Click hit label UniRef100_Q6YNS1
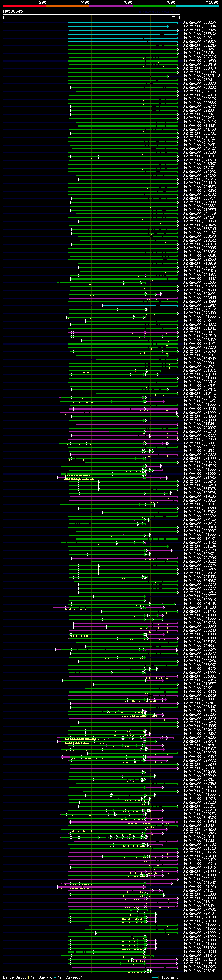Viewport: 222px width, 980px height. click(199, 53)
